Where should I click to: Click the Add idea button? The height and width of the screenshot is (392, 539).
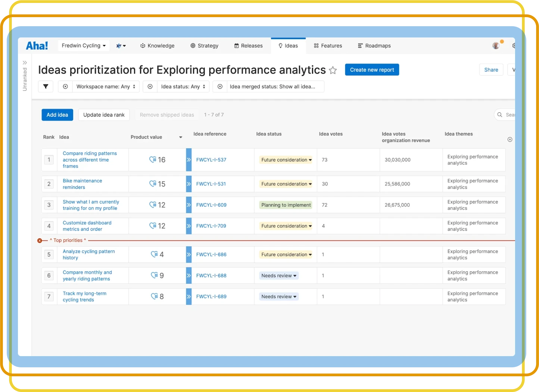click(x=57, y=115)
